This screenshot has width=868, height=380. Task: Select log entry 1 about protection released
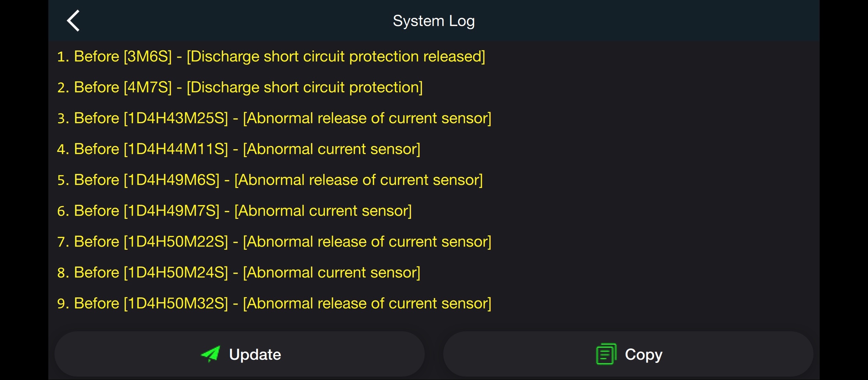point(271,57)
